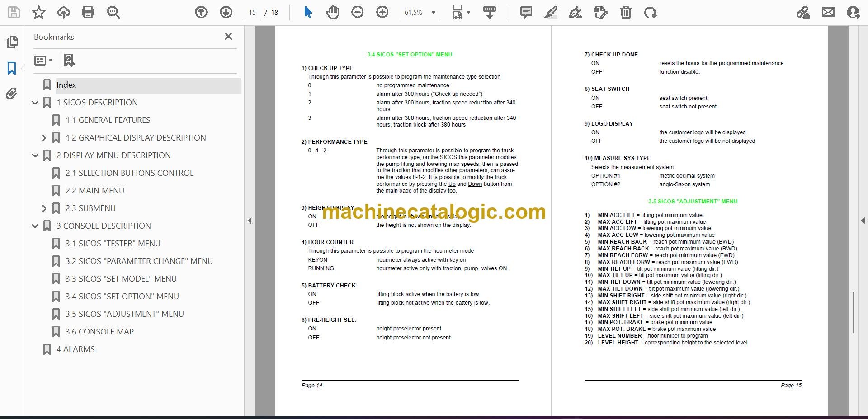Collapse the left navigation pane arrow
The image size is (868, 419).
250,221
